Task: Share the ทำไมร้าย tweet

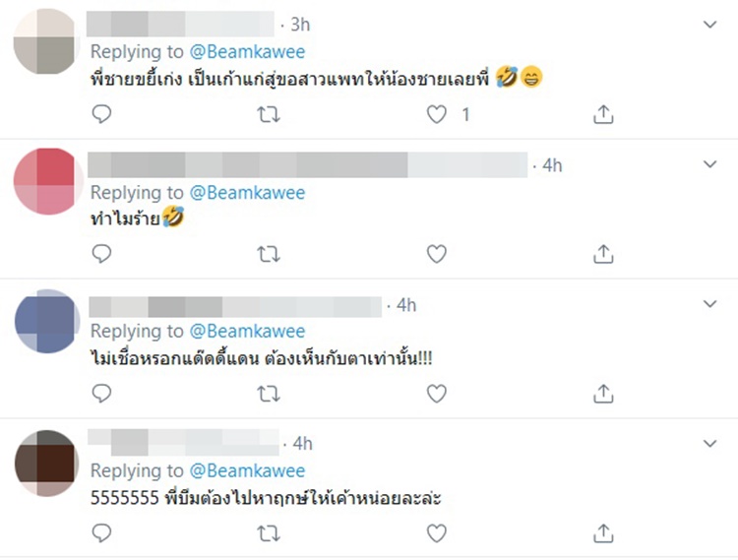Action: 604,255
